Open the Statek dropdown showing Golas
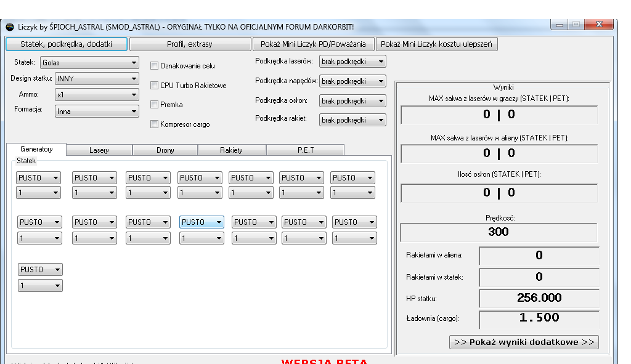This screenshot has height=364, width=631. (89, 63)
